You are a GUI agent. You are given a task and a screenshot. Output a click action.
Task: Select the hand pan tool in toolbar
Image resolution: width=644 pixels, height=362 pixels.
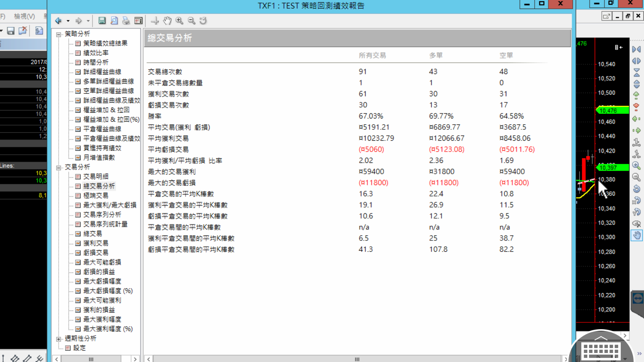click(167, 21)
